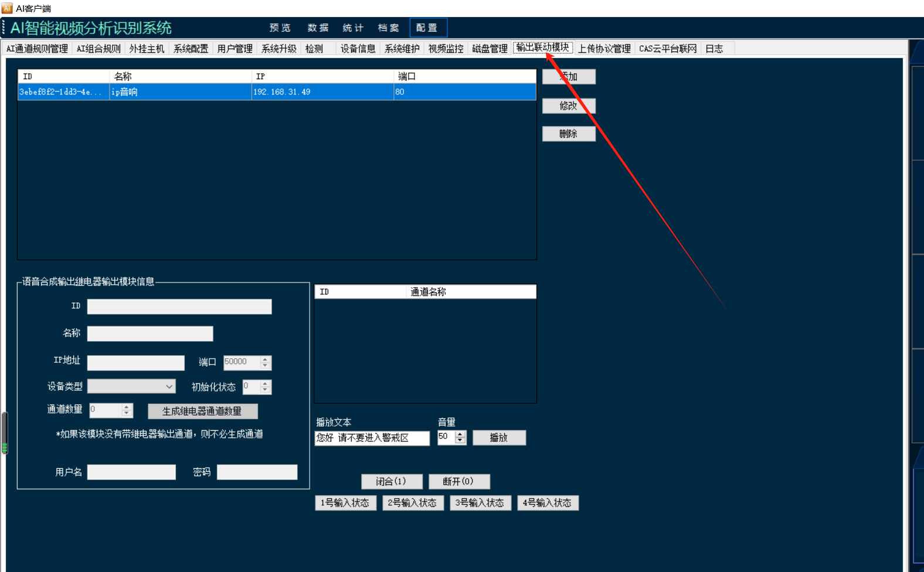The image size is (924, 572).
Task: Click the IP地址 input field
Action: click(136, 363)
